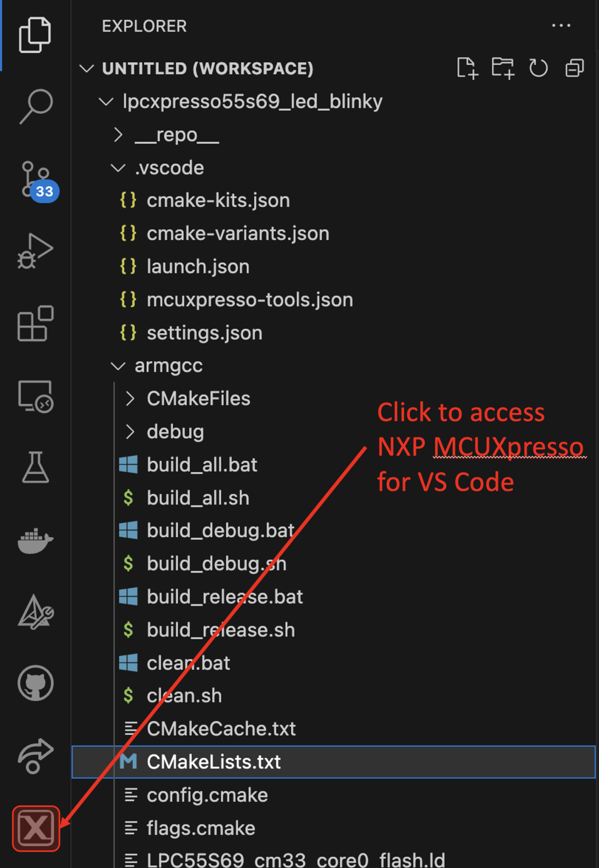Open the Remote Explorer view

coord(35,395)
